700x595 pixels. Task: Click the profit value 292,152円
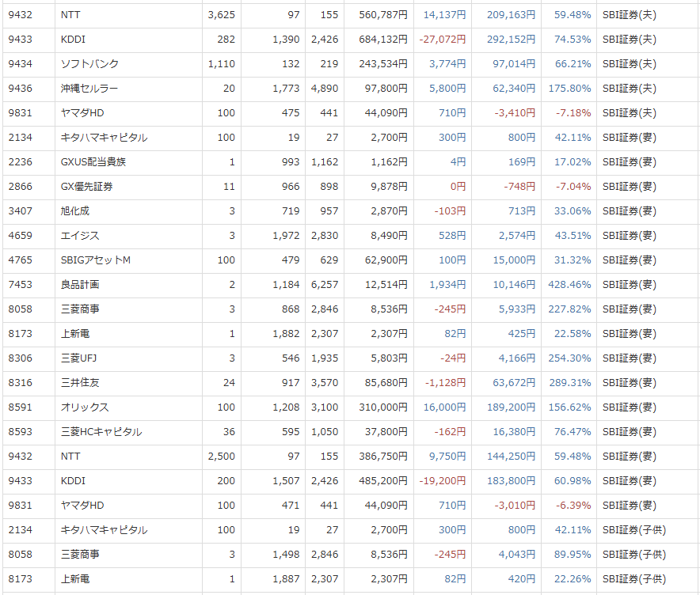pos(511,40)
